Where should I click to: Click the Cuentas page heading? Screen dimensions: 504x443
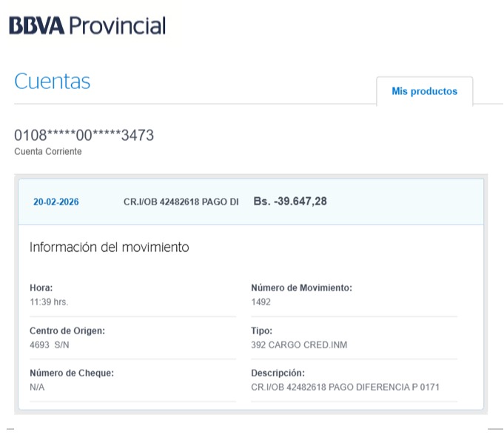tap(52, 81)
